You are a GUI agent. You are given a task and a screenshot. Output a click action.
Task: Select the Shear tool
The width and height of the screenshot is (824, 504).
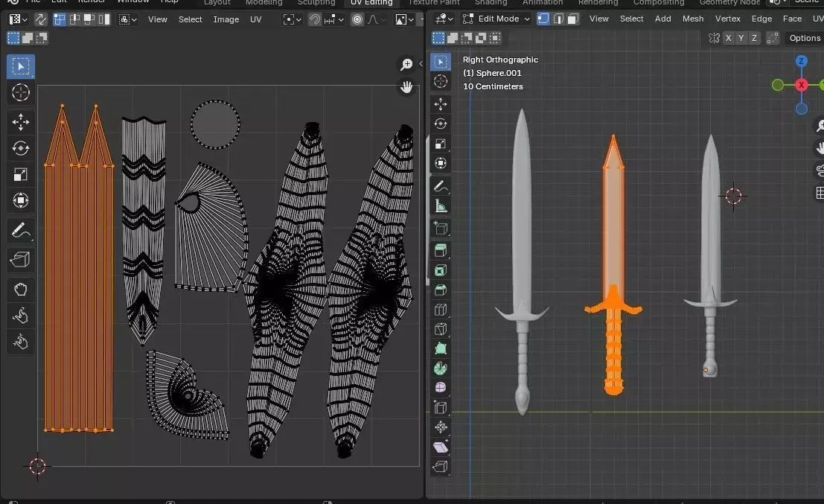(441, 447)
